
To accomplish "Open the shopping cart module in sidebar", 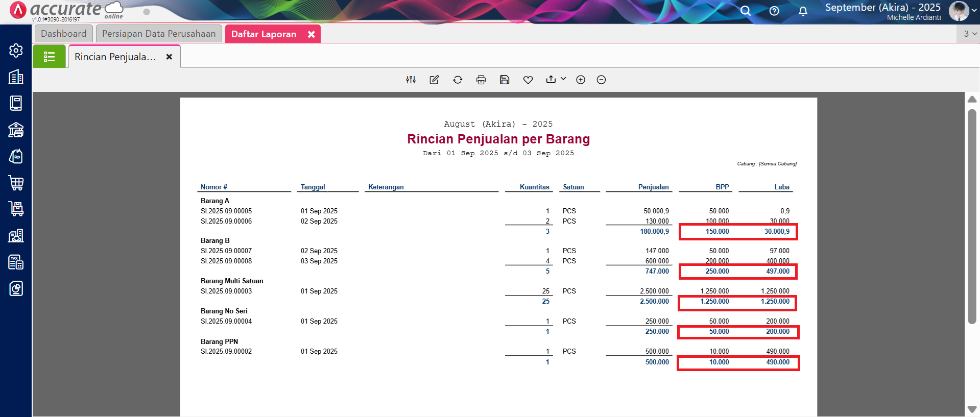I will click(16, 183).
